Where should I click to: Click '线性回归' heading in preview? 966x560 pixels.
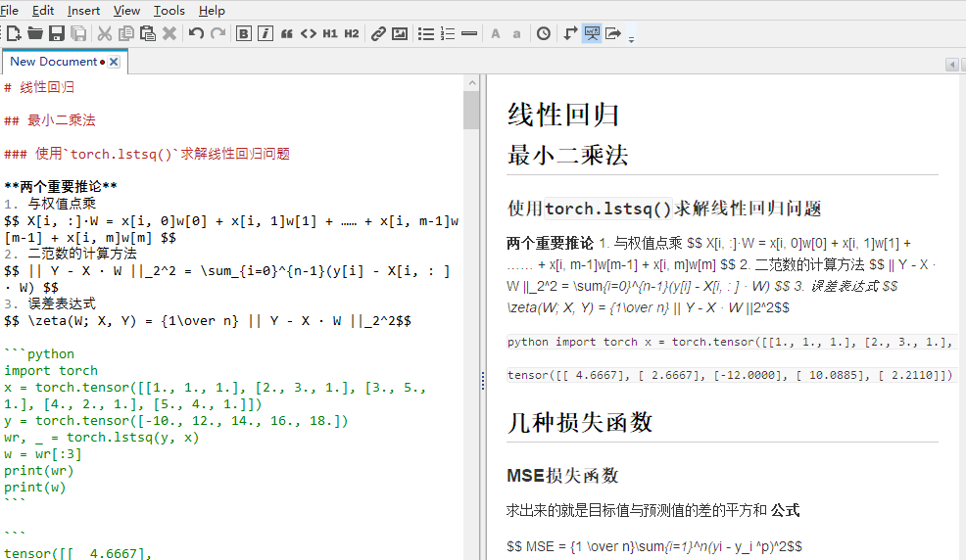click(x=563, y=116)
